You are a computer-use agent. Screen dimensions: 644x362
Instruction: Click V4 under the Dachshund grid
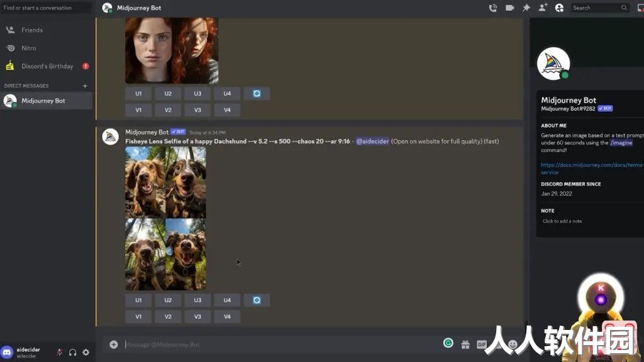coord(227,317)
